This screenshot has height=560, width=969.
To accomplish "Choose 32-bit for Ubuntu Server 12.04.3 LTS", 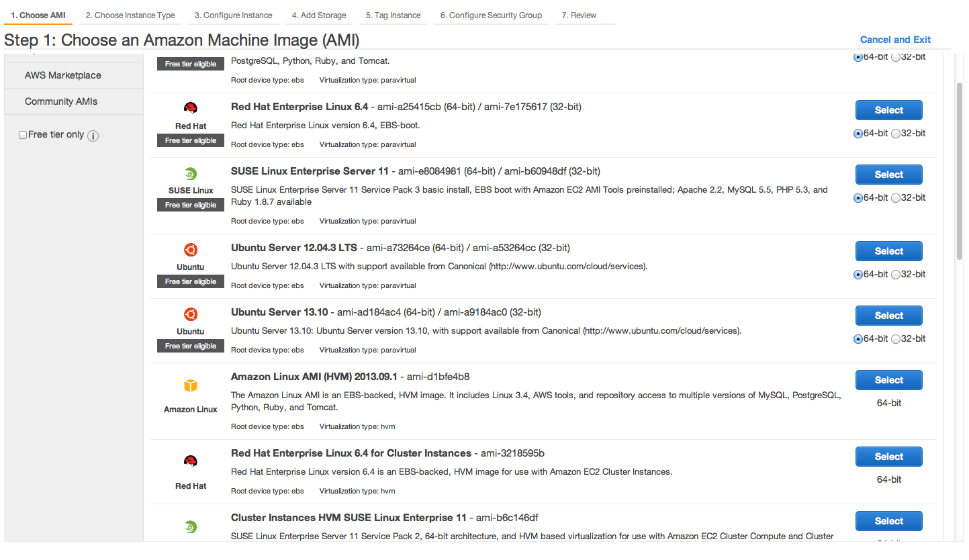I will coord(895,275).
